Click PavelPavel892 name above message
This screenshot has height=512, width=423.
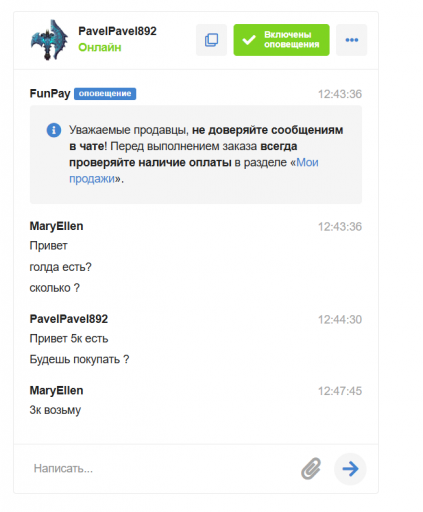coord(69,319)
